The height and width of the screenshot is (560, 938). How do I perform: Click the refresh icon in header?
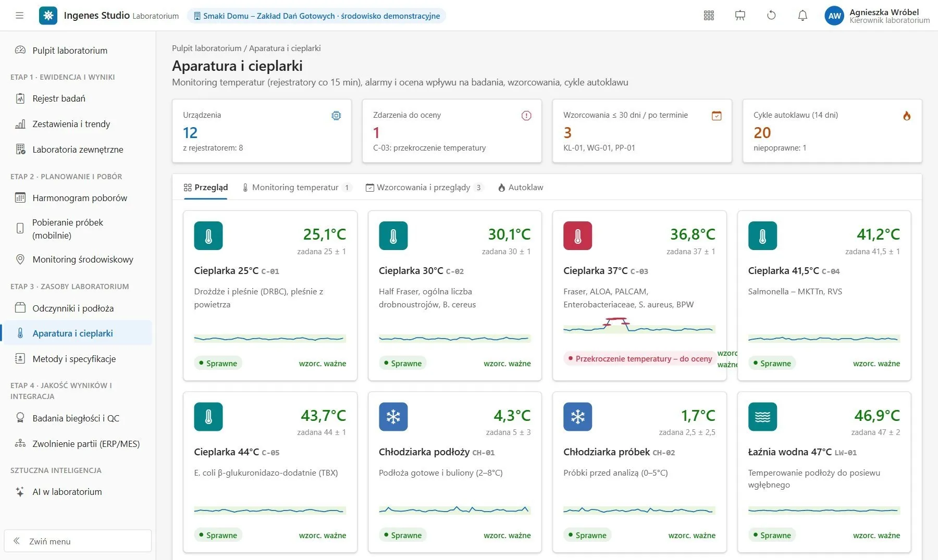pos(771,16)
